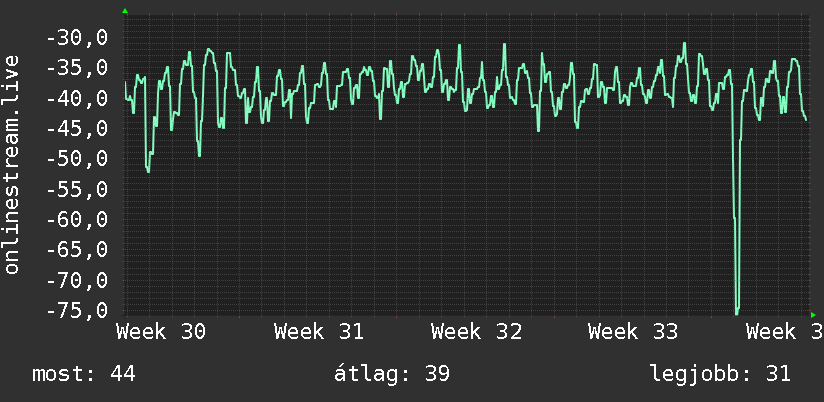824x402 pixels.
Task: Click the Week 32 axis label
Action: click(x=476, y=332)
